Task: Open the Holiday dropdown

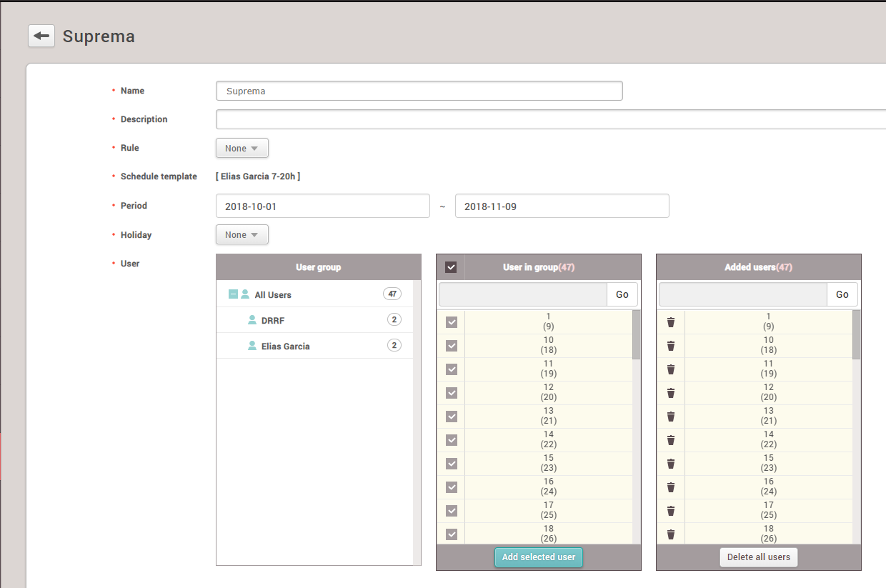Action: click(x=242, y=235)
